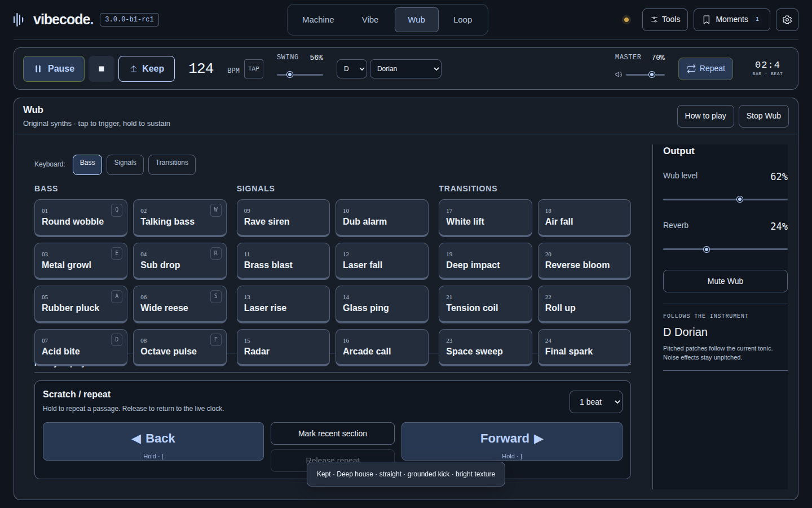Click the 124 BPM tempo value
812x508 pixels.
pos(201,69)
